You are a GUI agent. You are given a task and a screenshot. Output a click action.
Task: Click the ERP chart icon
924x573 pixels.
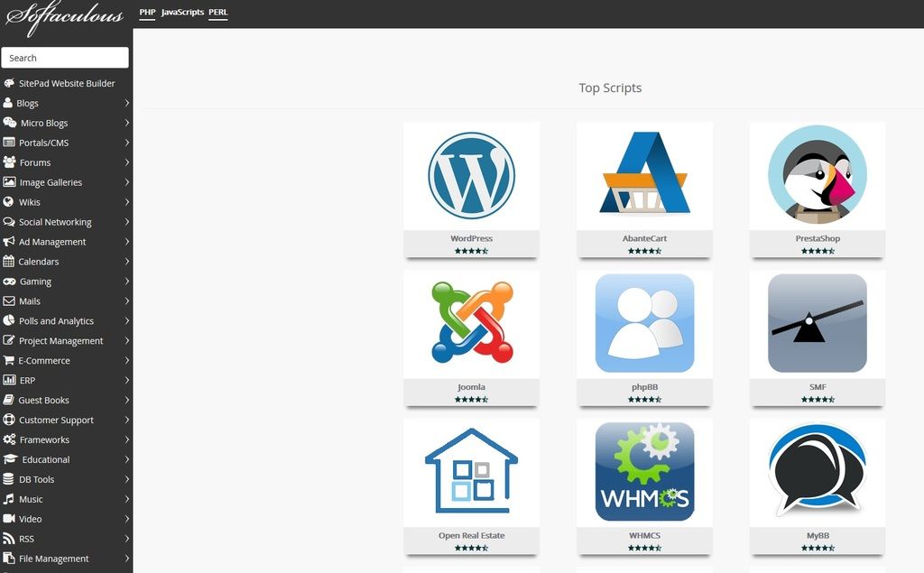point(9,380)
